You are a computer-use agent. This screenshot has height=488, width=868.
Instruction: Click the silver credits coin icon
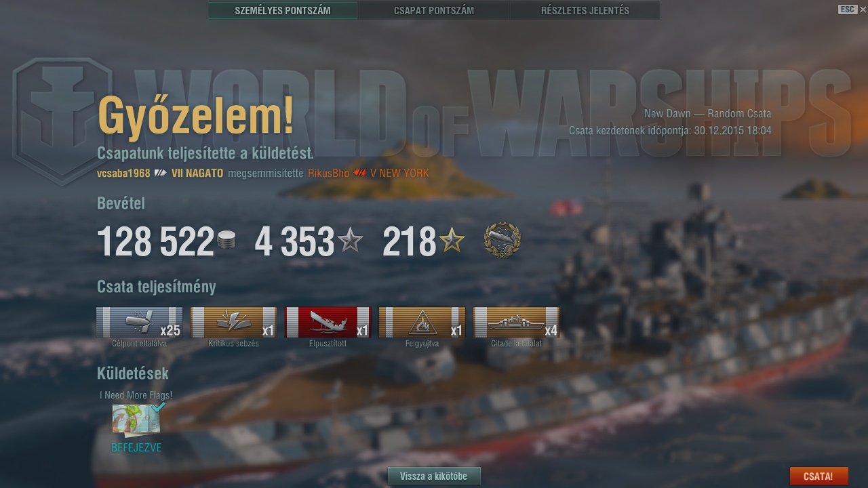tap(226, 241)
